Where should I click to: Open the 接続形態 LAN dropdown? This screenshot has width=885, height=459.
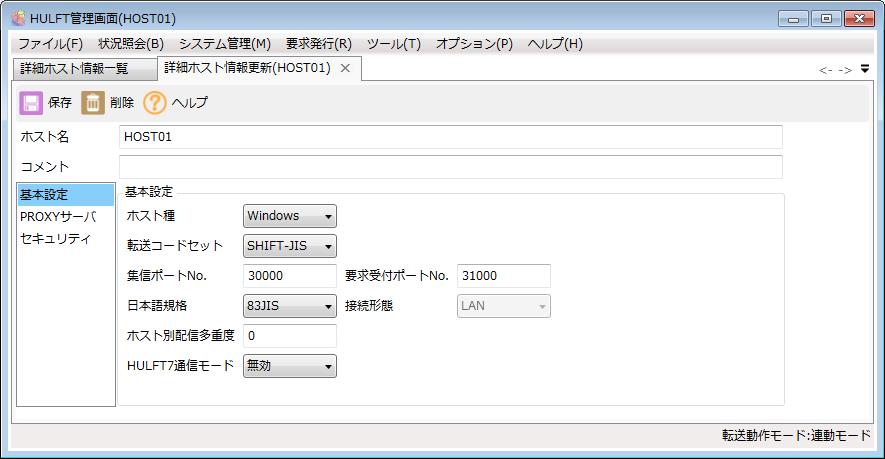pyautogui.click(x=503, y=306)
